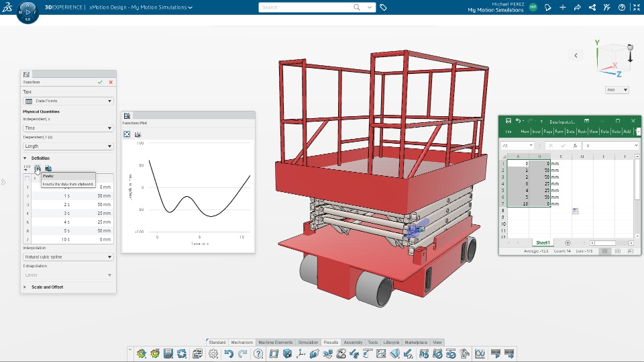Switch to the Lifecycle tab
This screenshot has height=362, width=644.
(x=391, y=343)
